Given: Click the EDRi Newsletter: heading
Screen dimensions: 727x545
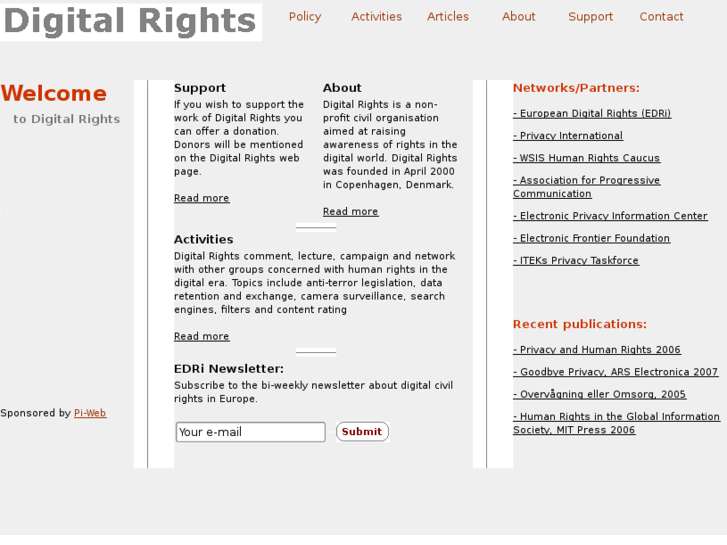Looking at the screenshot, I should point(229,369).
